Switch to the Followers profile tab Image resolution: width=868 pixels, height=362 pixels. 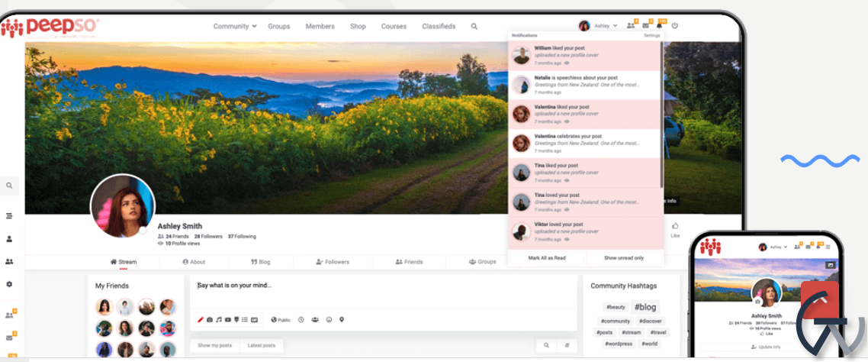point(333,262)
